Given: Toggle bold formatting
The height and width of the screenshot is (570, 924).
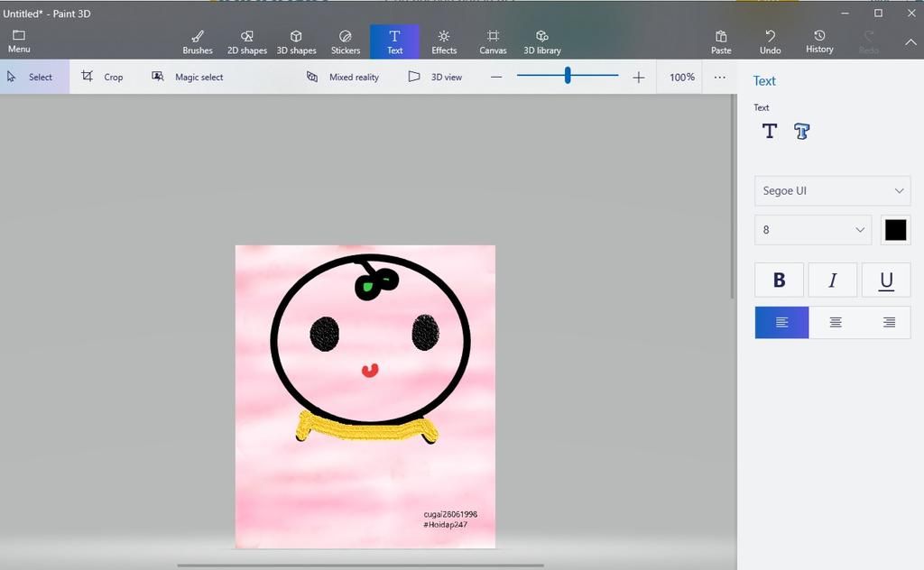Looking at the screenshot, I should click(779, 280).
